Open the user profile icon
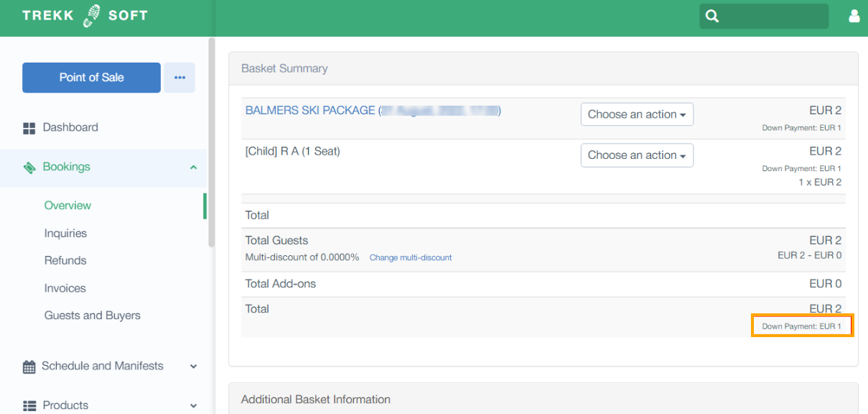The image size is (868, 414). click(x=854, y=16)
